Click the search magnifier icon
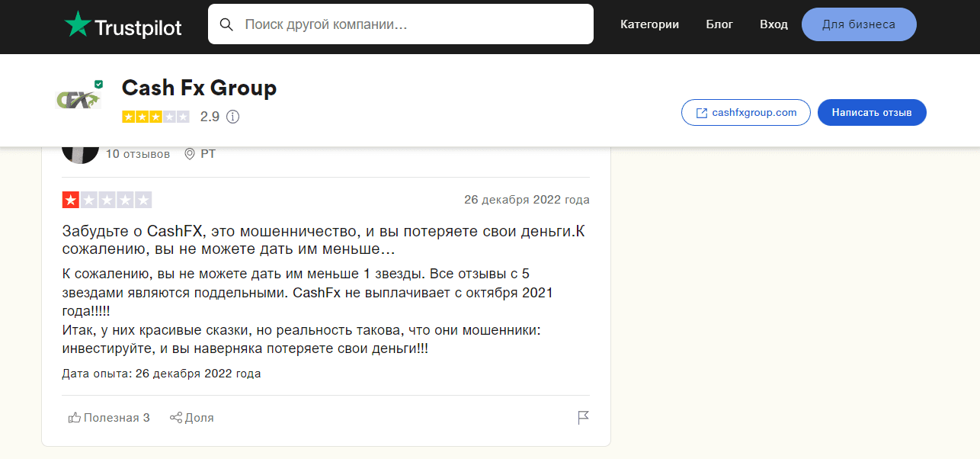Image resolution: width=980 pixels, height=459 pixels. 226,24
